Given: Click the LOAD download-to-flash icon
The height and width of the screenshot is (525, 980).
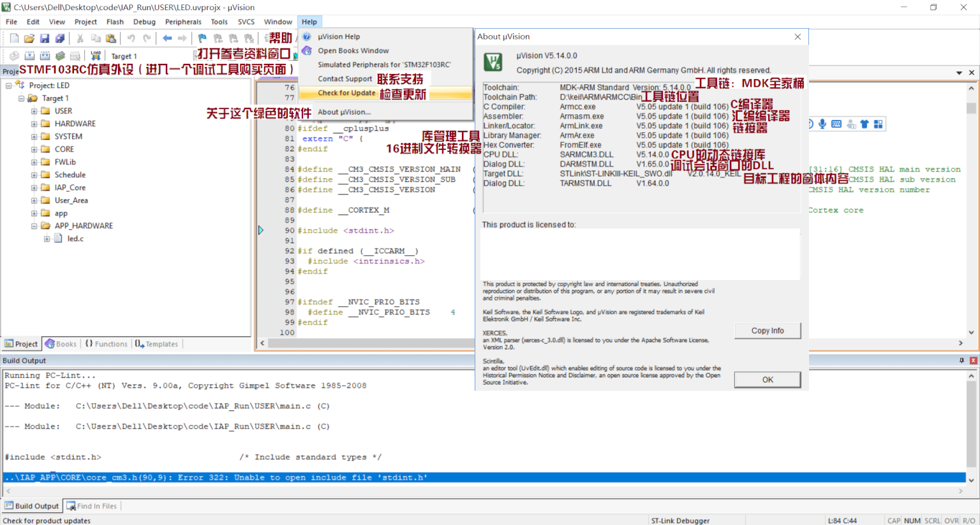Looking at the screenshot, I should click(96, 56).
